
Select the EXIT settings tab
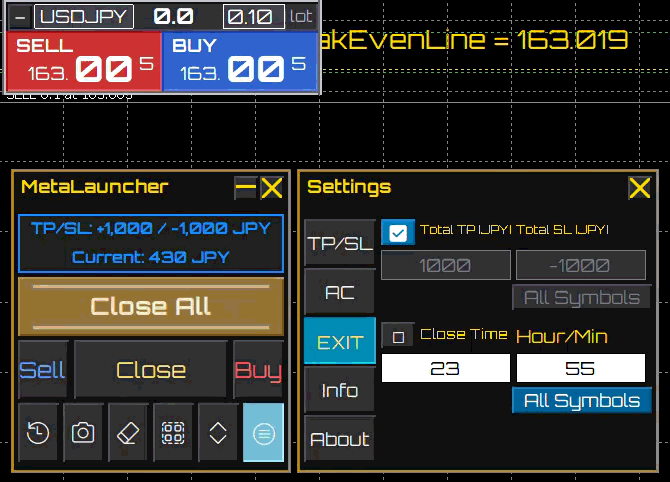(340, 341)
